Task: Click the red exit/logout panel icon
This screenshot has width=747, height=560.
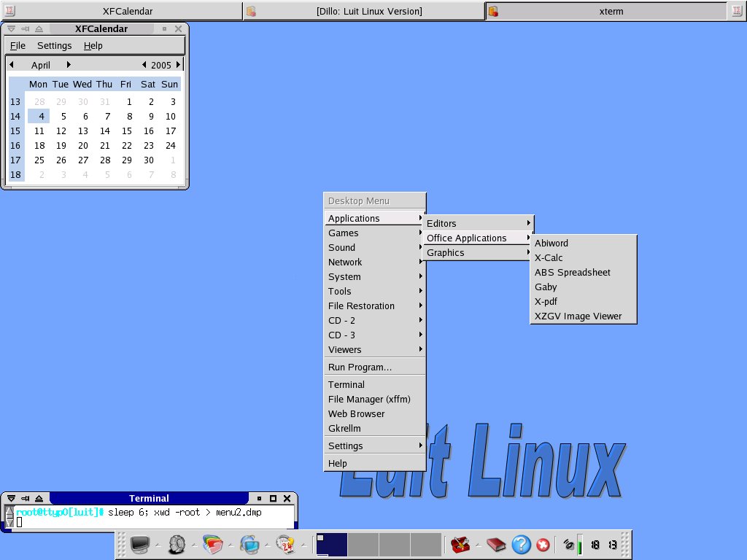Action: 543,544
